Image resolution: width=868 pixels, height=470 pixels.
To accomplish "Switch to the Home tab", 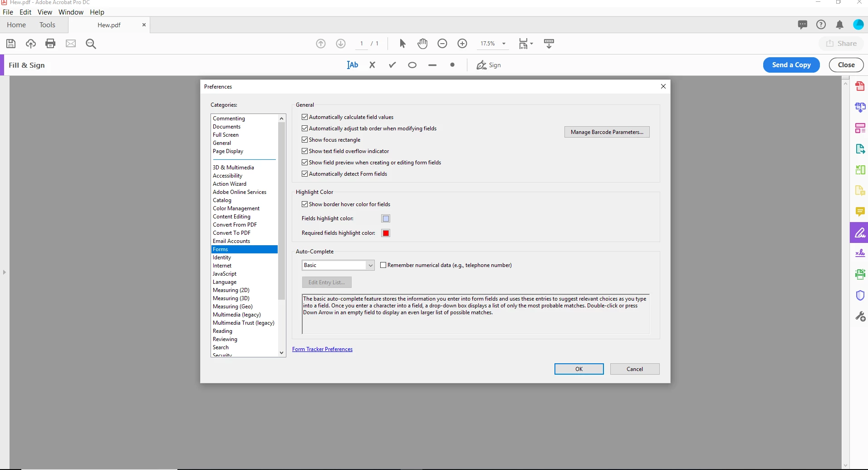I will 16,25.
